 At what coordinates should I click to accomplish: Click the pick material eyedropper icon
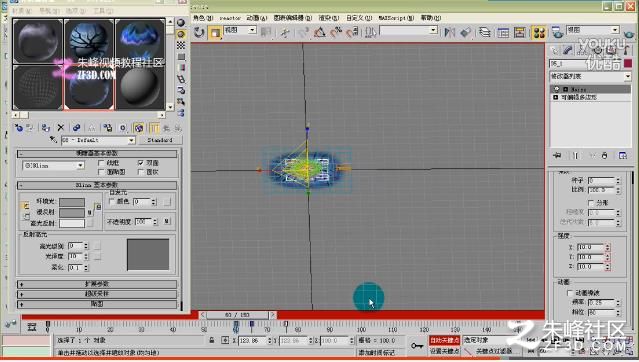point(53,140)
